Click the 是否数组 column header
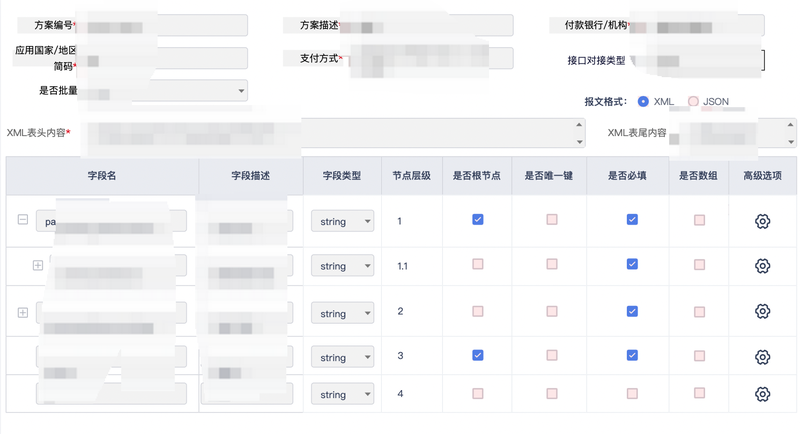This screenshot has height=434, width=800. tap(698, 176)
